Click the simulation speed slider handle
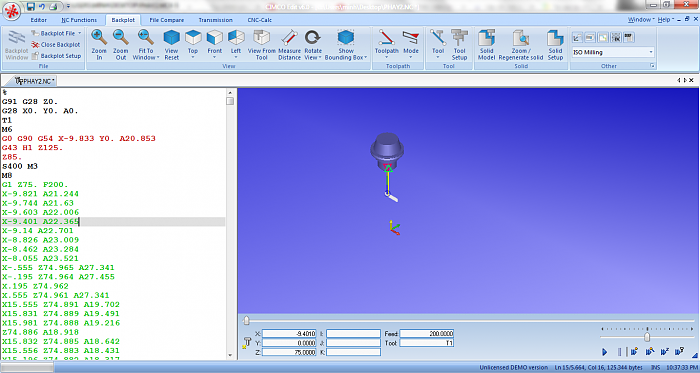Viewport: 700px width, 373px height. pyautogui.click(x=647, y=337)
